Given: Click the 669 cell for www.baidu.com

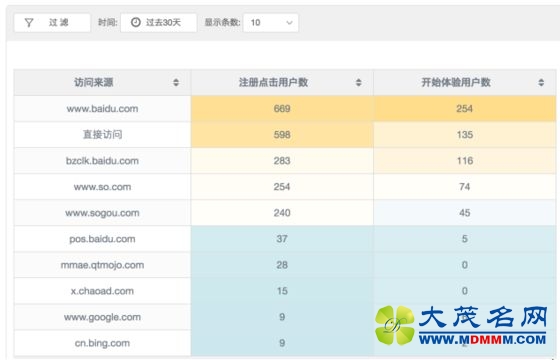Looking at the screenshot, I should click(x=282, y=109).
